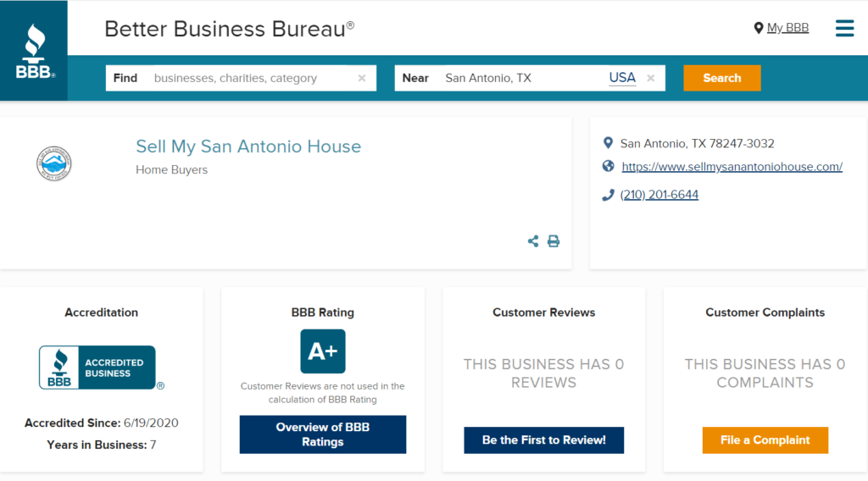This screenshot has width=868, height=481.
Task: Open the Sell My San Antonio House title
Action: pyautogui.click(x=248, y=147)
